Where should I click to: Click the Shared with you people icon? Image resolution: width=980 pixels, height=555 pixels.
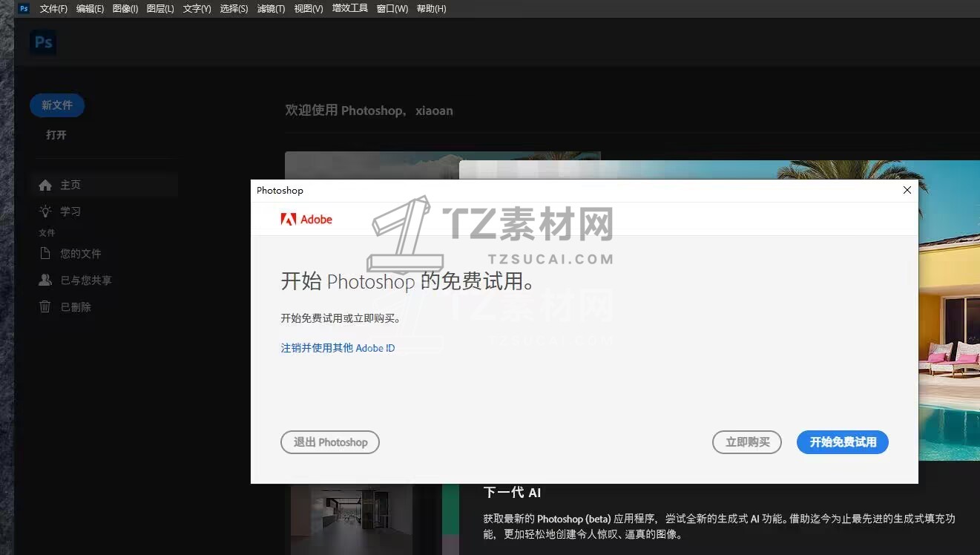tap(45, 280)
